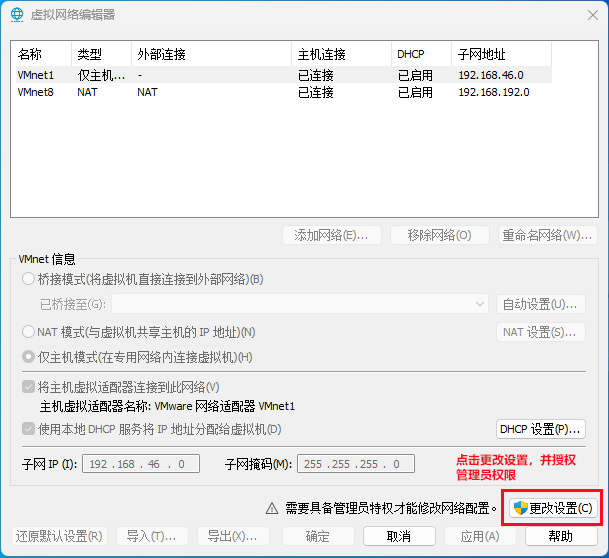The height and width of the screenshot is (558, 609).
Task: Click 已连接 host cell in VMnet1 row
Action: tap(316, 75)
